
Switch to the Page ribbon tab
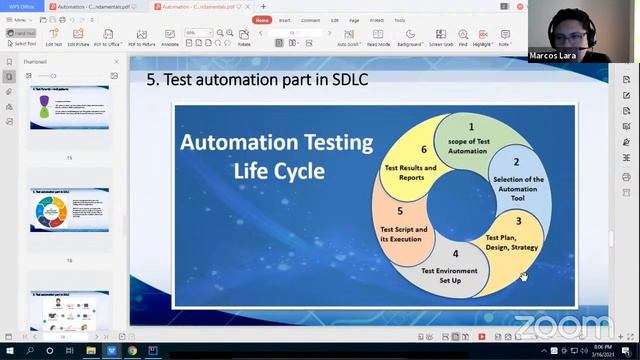pos(354,20)
